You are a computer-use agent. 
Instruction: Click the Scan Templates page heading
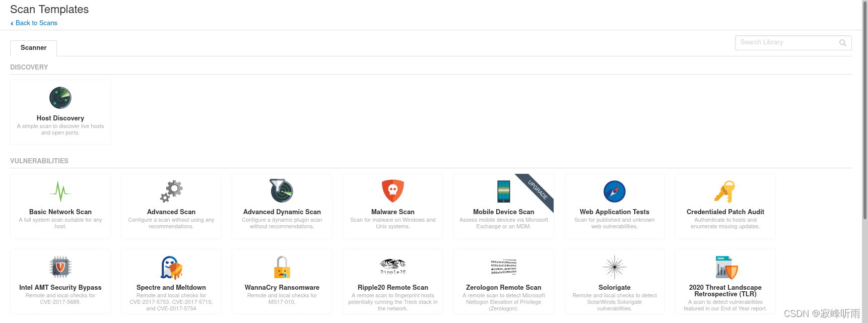click(49, 10)
